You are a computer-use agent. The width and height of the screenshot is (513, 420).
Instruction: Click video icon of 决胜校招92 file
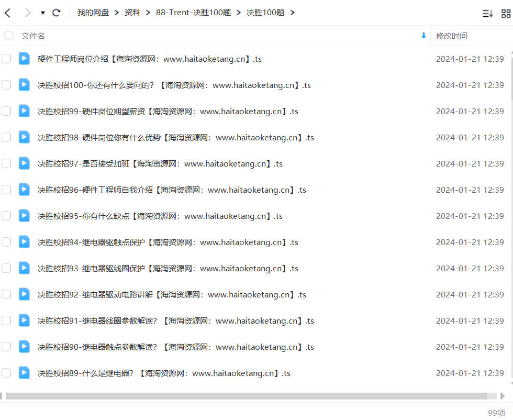coord(24,294)
